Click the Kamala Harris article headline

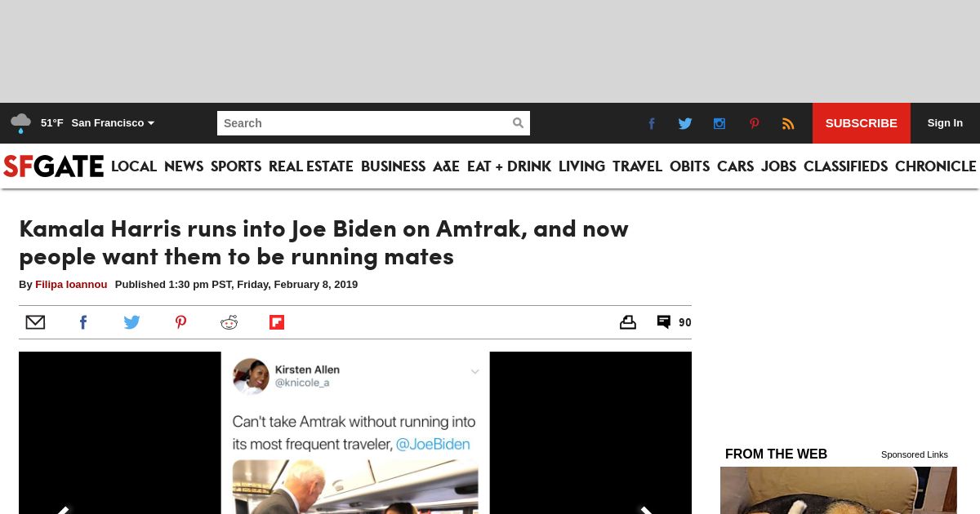(323, 242)
